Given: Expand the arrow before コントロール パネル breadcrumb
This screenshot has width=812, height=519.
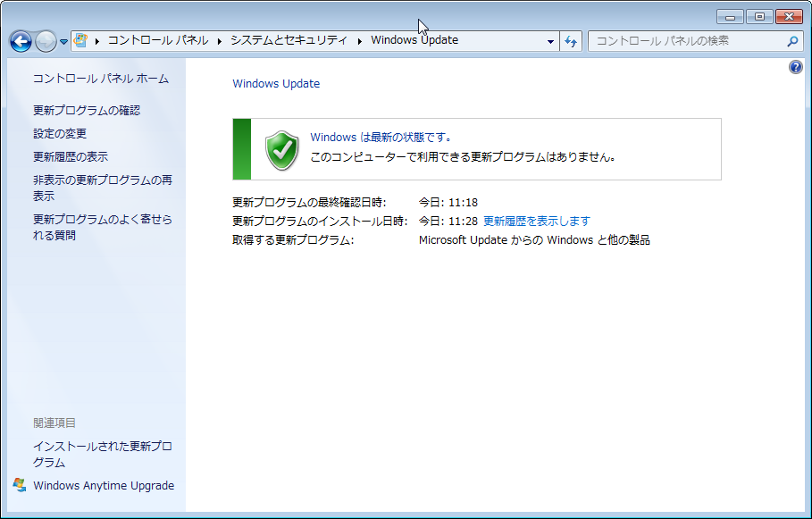Looking at the screenshot, I should 96,41.
